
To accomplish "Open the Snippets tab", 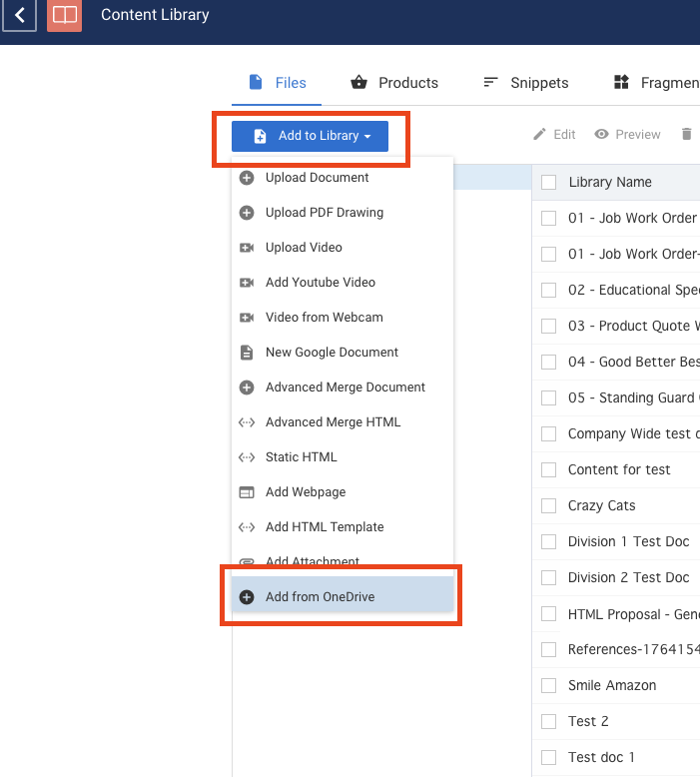I will [x=525, y=83].
